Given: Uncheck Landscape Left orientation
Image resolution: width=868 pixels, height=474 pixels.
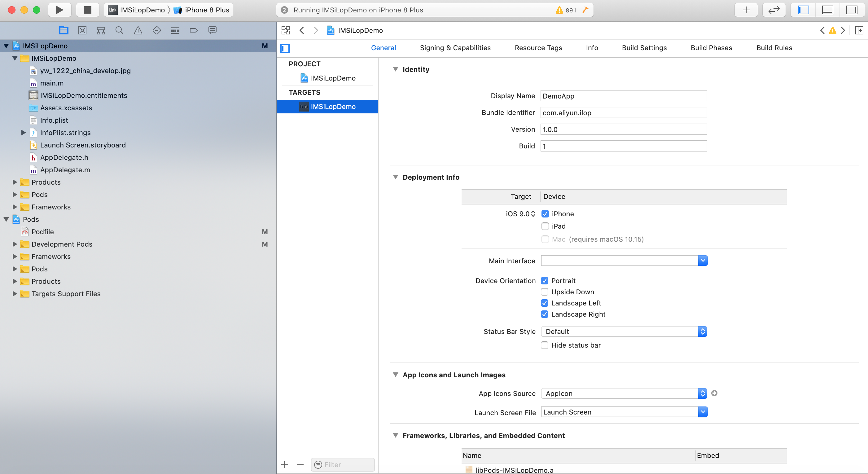Looking at the screenshot, I should coord(545,303).
